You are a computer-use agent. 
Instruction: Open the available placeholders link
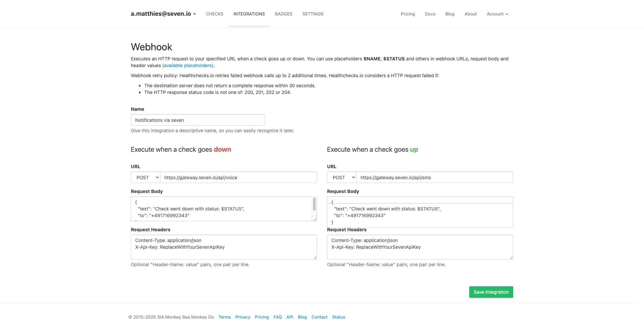[188, 65]
